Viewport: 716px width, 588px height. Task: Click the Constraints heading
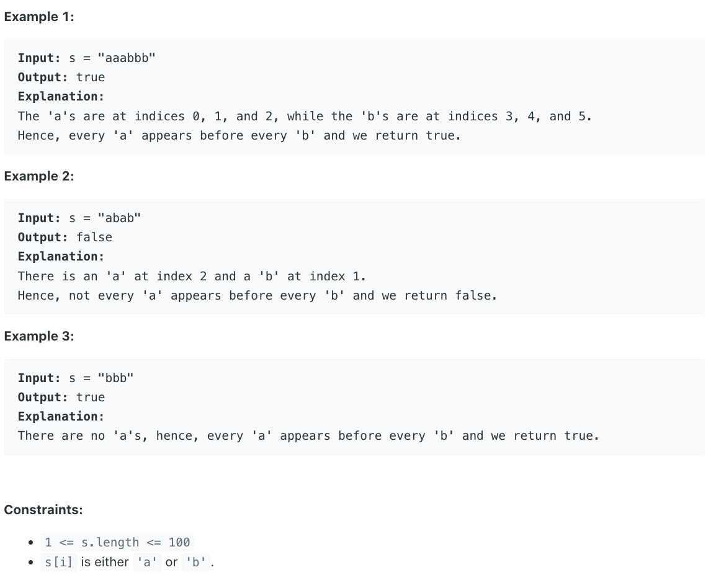click(43, 510)
